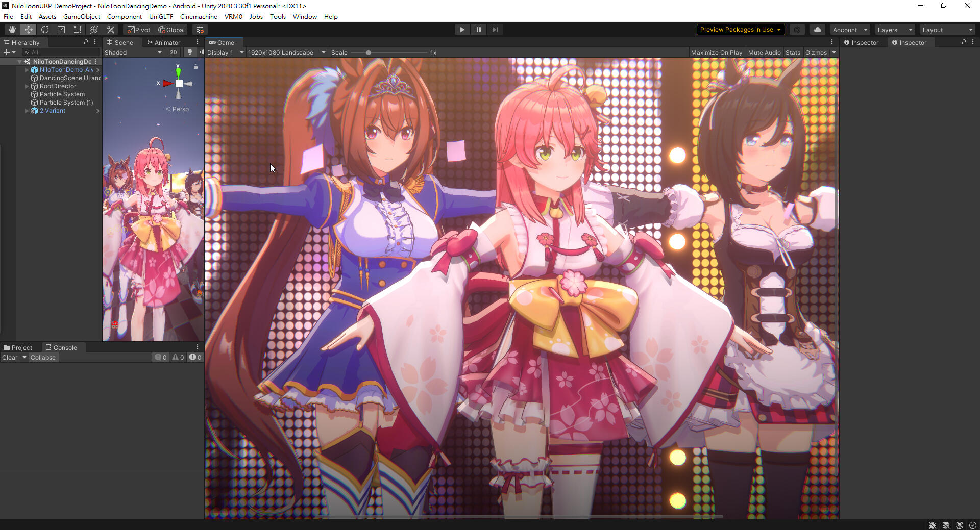Open the Clear options dropdown arrow

[24, 357]
